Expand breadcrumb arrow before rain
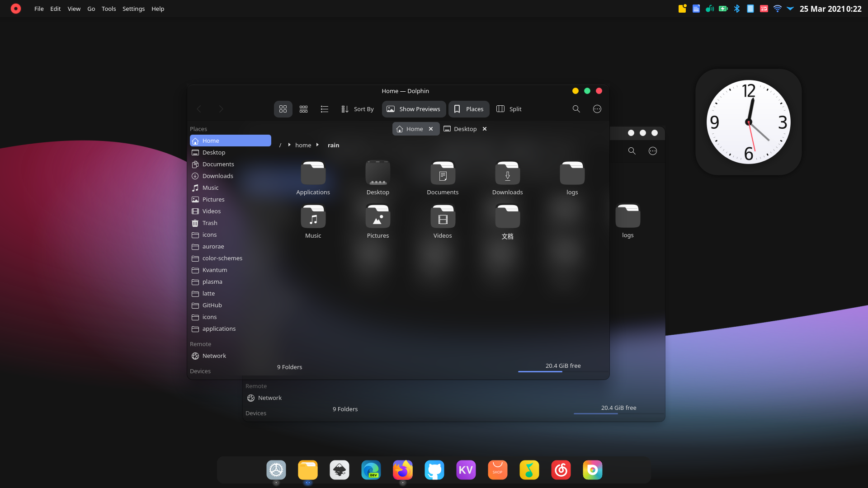This screenshot has width=868, height=488. 317,145
